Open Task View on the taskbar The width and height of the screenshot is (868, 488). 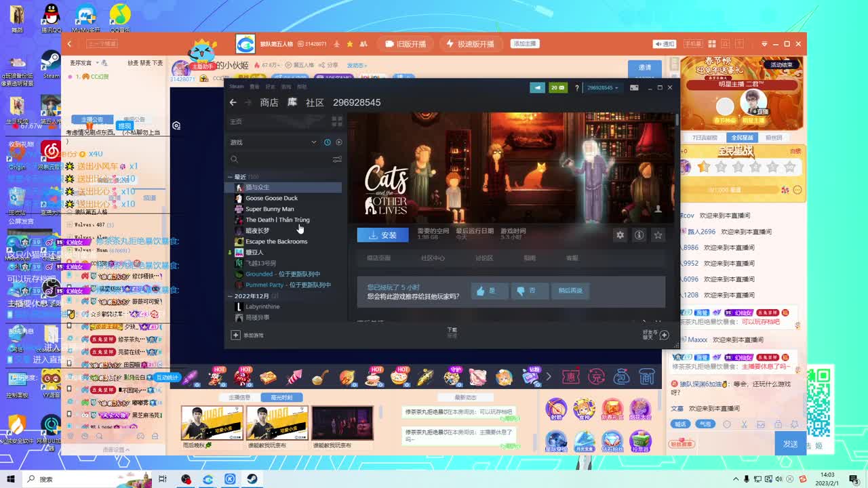coord(163,479)
